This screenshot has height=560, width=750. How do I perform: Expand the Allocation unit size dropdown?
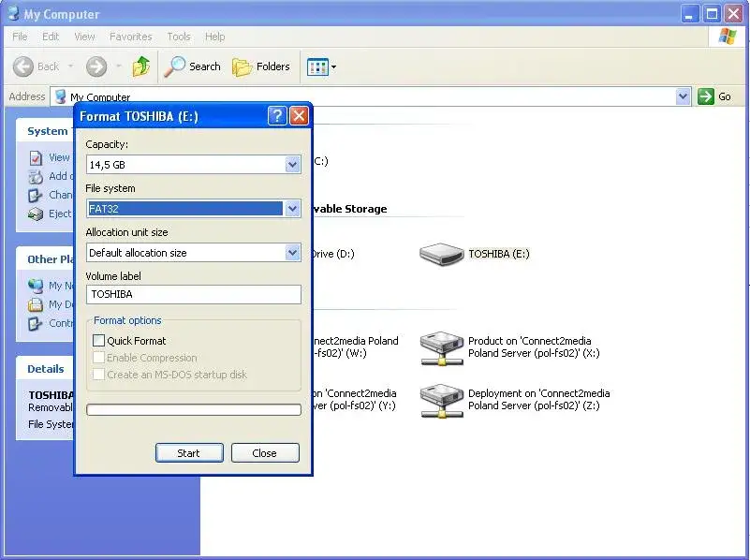(292, 253)
